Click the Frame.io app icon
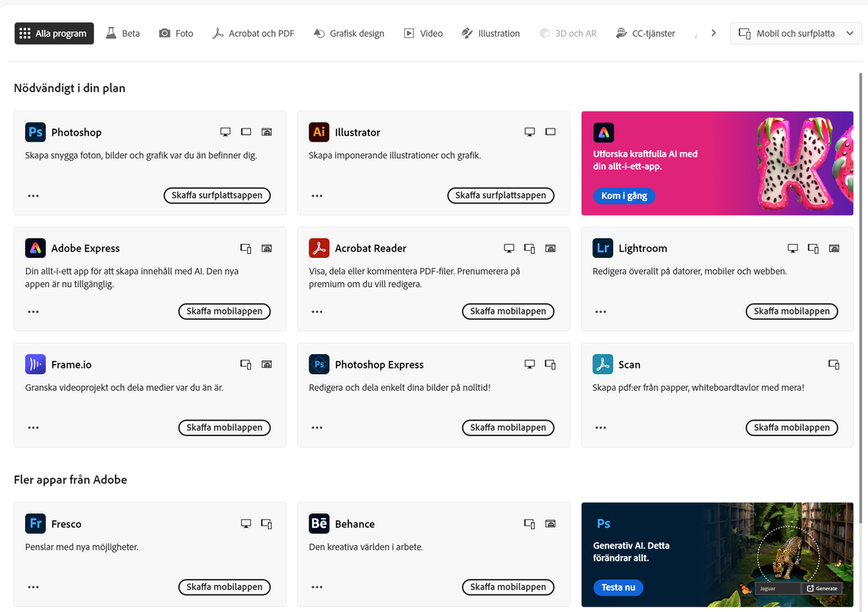The image size is (868, 612). click(35, 364)
